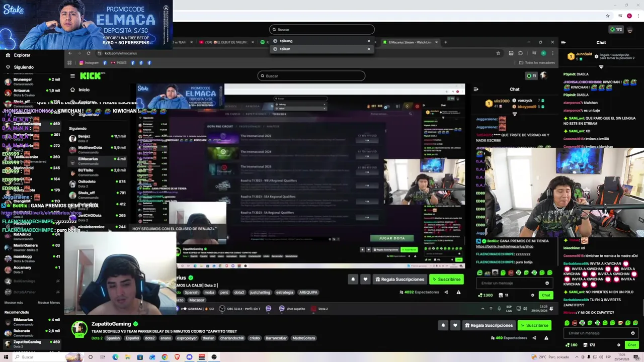Expand the list with Mostrar más
The height and width of the screenshot is (362, 644).
click(x=14, y=303)
